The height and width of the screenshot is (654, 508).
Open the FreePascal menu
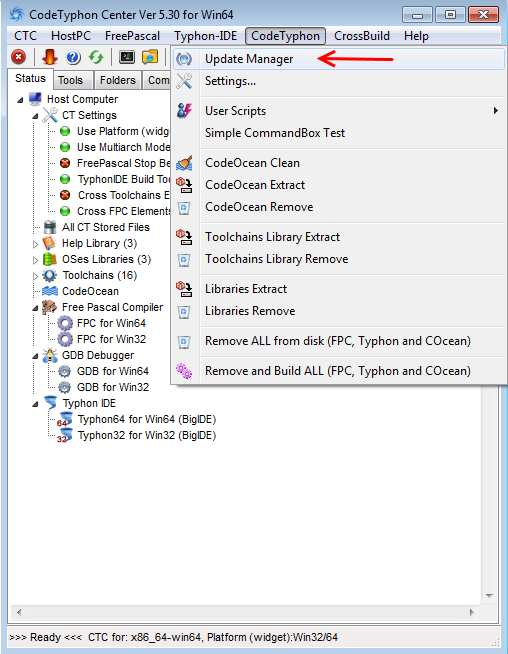(x=132, y=36)
